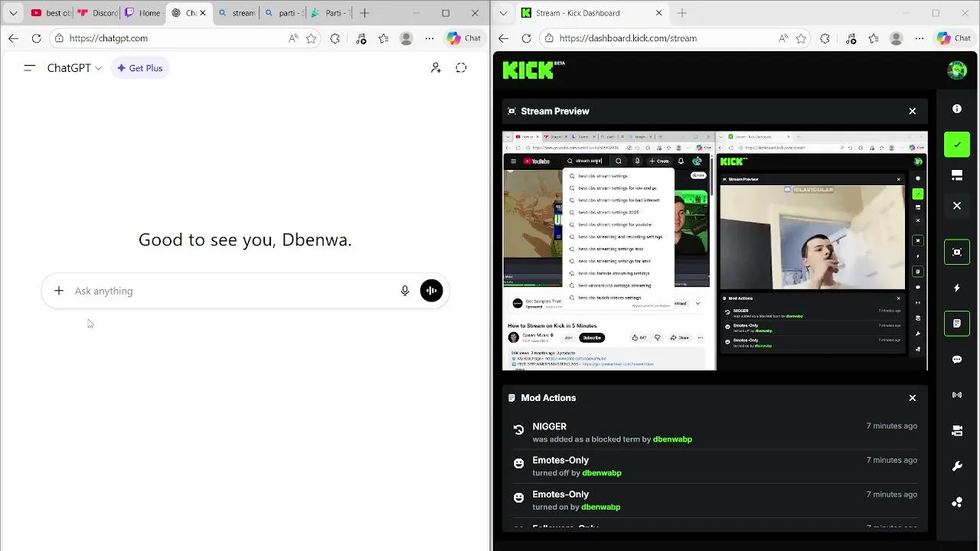Viewport: 980px width, 551px height.
Task: Open dbenwabp link in Emotes-Only turned off entry
Action: [602, 473]
